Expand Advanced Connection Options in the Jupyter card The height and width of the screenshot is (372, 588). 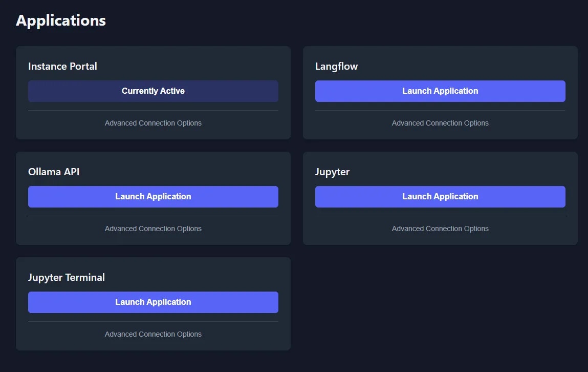coord(440,229)
